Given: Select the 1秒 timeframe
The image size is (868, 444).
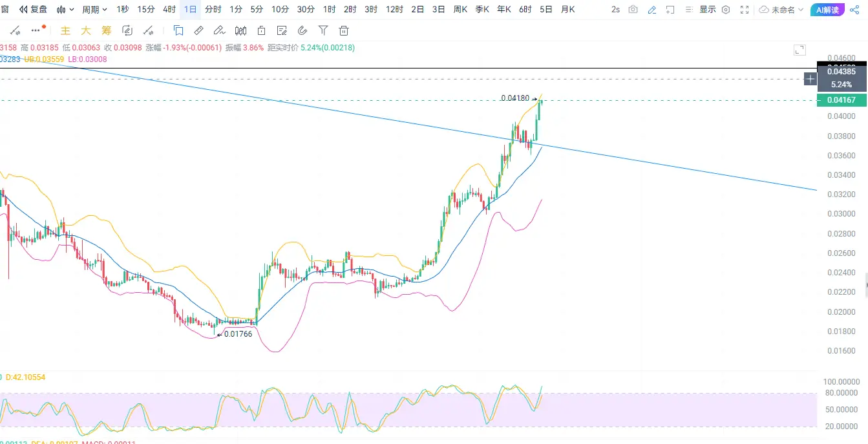Looking at the screenshot, I should tap(123, 10).
